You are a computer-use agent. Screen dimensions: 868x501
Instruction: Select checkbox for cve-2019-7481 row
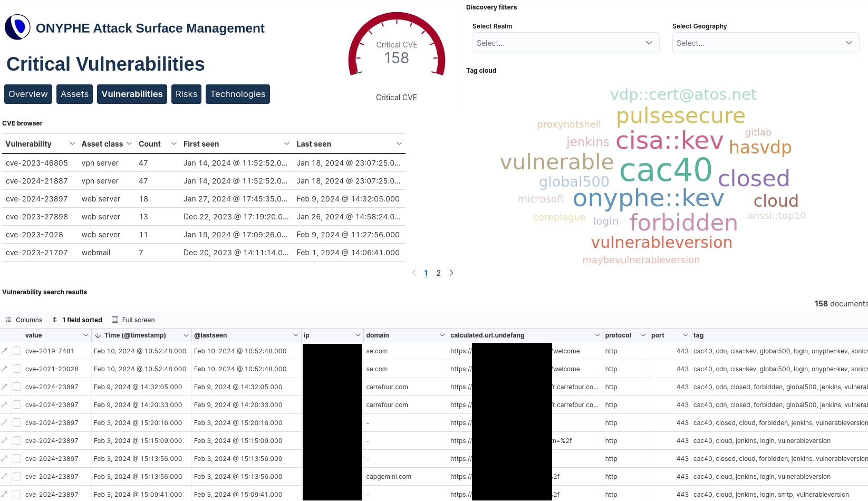click(x=17, y=351)
